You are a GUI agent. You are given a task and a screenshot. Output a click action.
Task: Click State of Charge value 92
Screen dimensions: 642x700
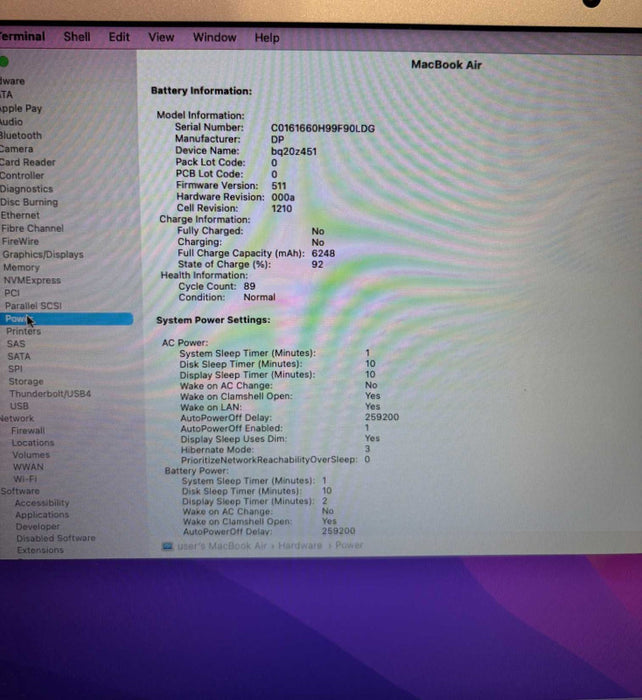tap(317, 264)
